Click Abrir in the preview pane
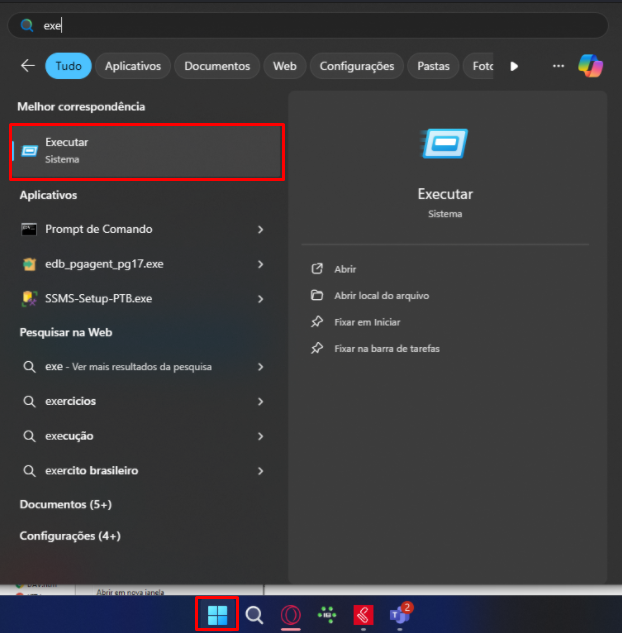 (345, 269)
